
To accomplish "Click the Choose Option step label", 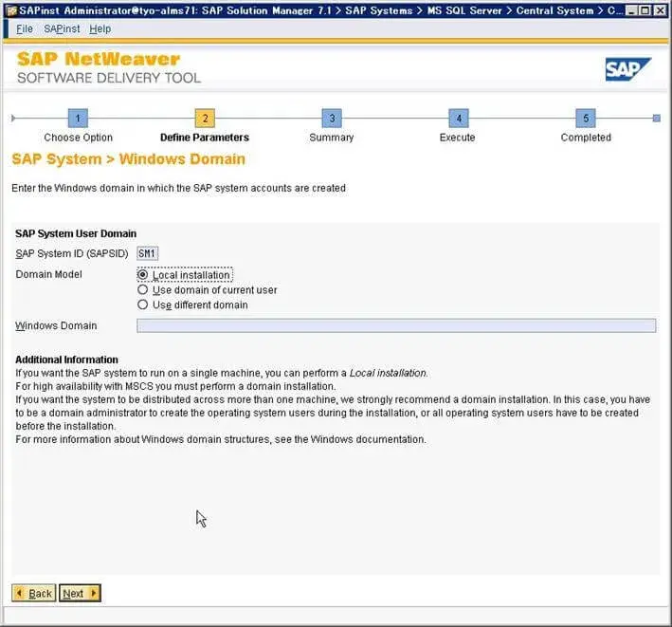I will (78, 138).
